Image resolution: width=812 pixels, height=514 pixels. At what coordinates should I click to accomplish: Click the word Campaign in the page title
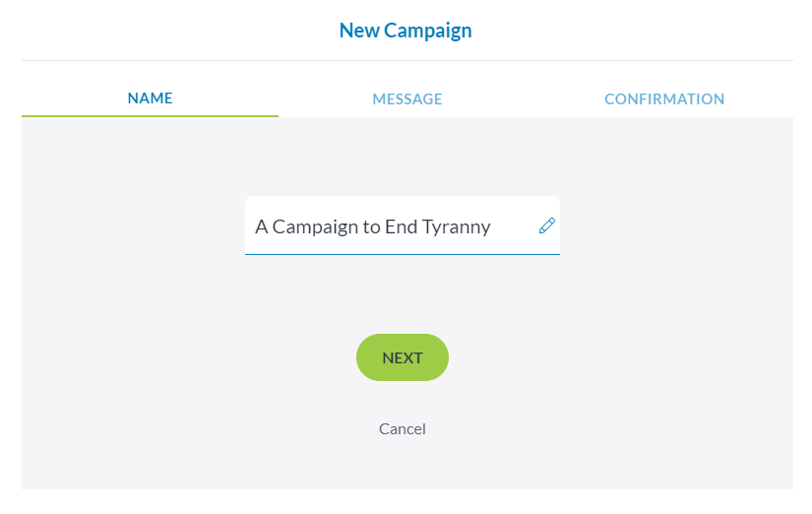(427, 31)
